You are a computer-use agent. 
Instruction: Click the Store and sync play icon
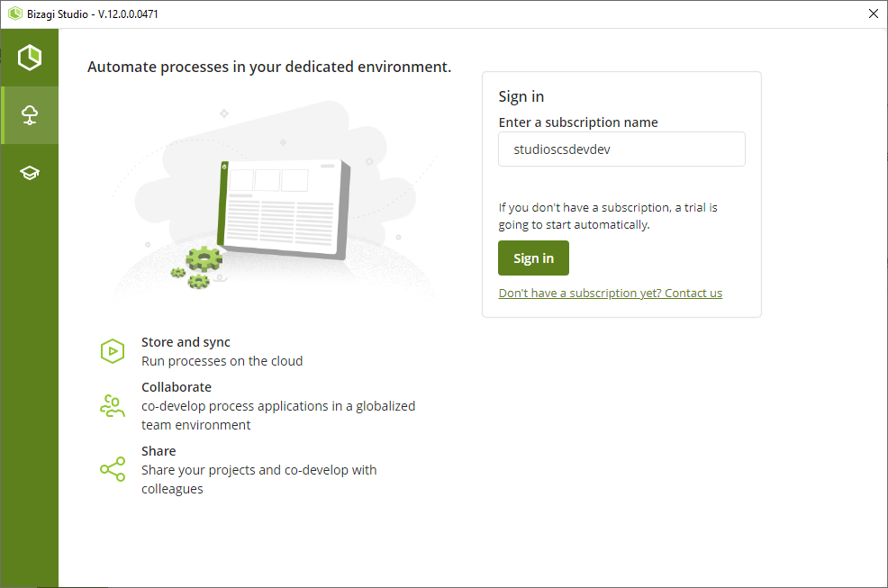point(113,351)
